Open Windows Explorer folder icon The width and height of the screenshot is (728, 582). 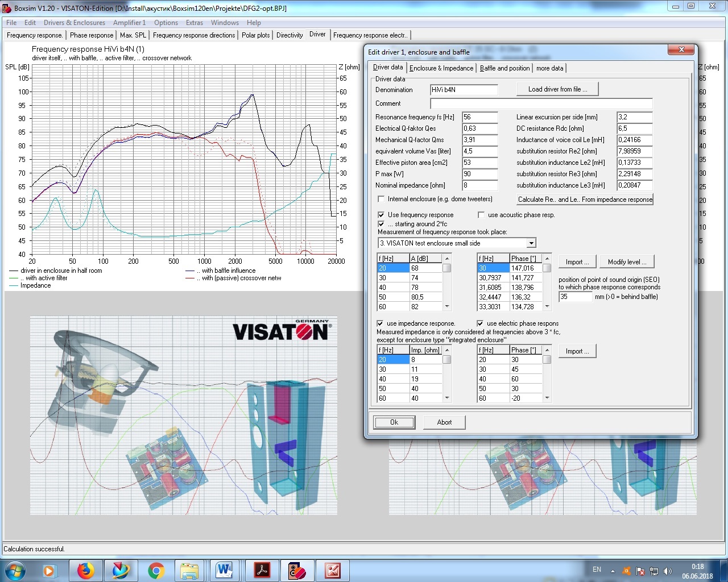pyautogui.click(x=189, y=570)
